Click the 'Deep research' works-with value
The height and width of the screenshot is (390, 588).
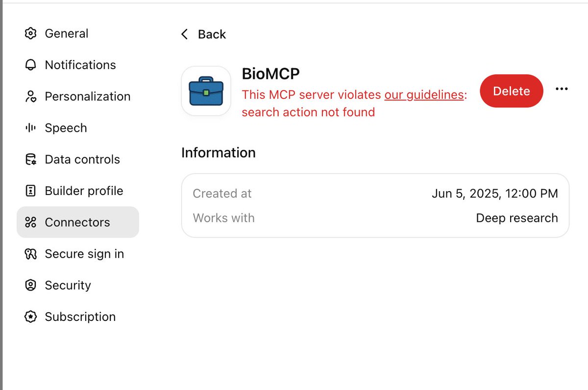(516, 218)
